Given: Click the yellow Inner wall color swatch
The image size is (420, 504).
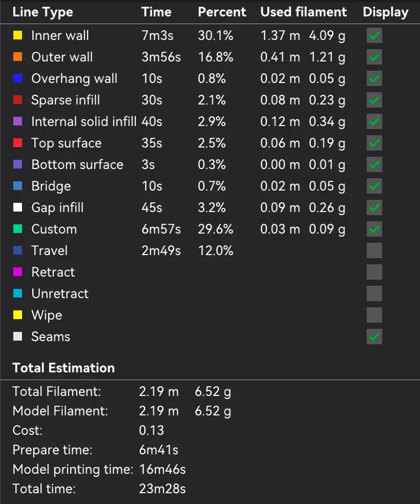Looking at the screenshot, I should [x=18, y=35].
